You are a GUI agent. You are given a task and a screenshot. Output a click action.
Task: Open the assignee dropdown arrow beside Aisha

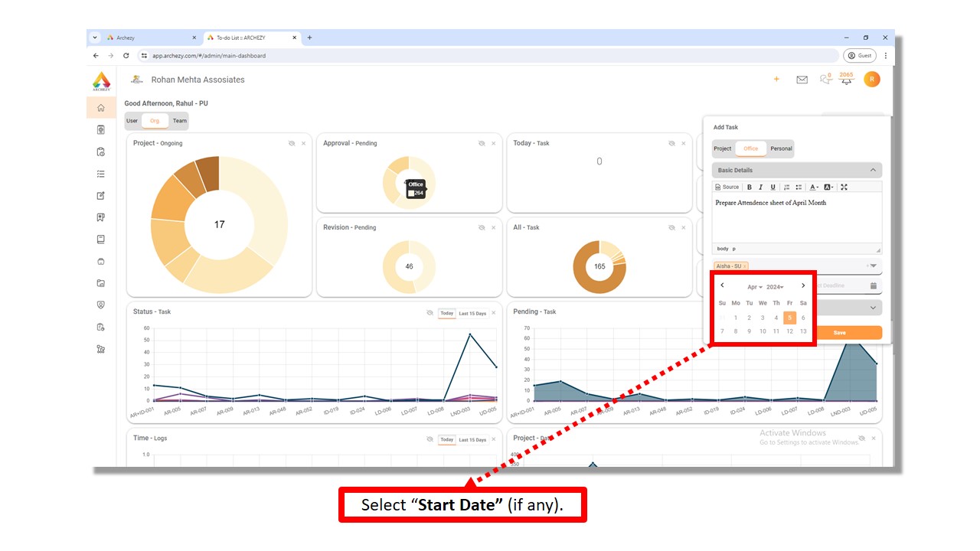873,266
